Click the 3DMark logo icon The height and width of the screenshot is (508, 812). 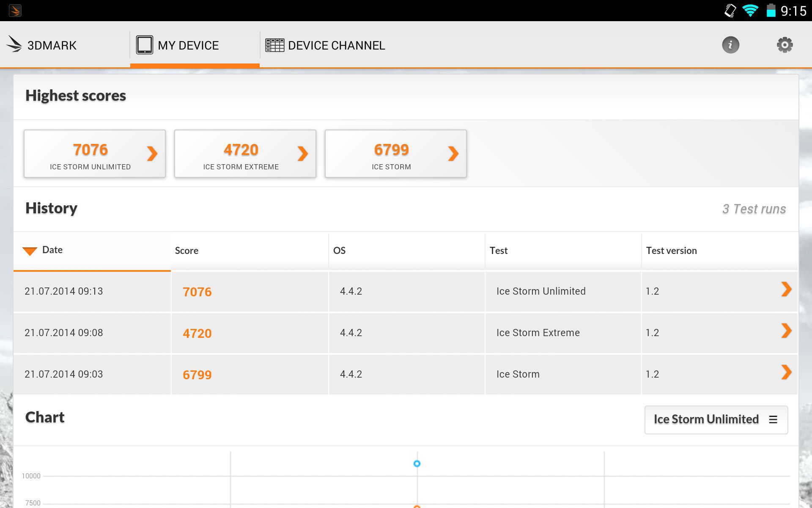coord(14,45)
